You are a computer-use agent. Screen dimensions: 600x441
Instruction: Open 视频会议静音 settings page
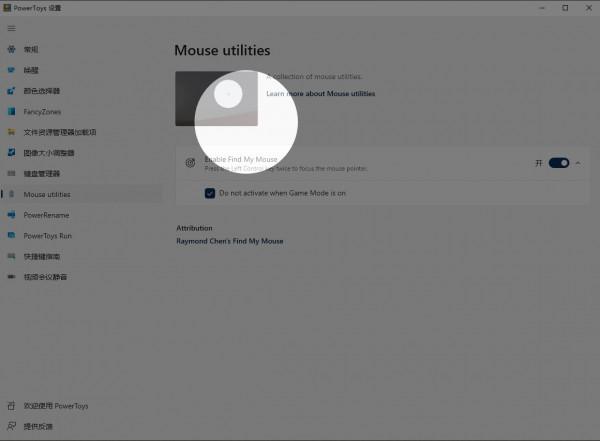point(45,277)
